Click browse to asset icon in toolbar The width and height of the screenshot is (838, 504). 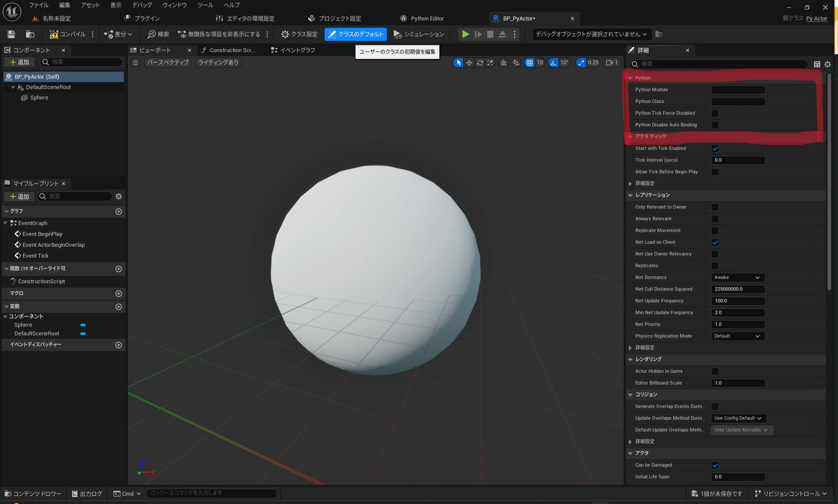pos(30,34)
